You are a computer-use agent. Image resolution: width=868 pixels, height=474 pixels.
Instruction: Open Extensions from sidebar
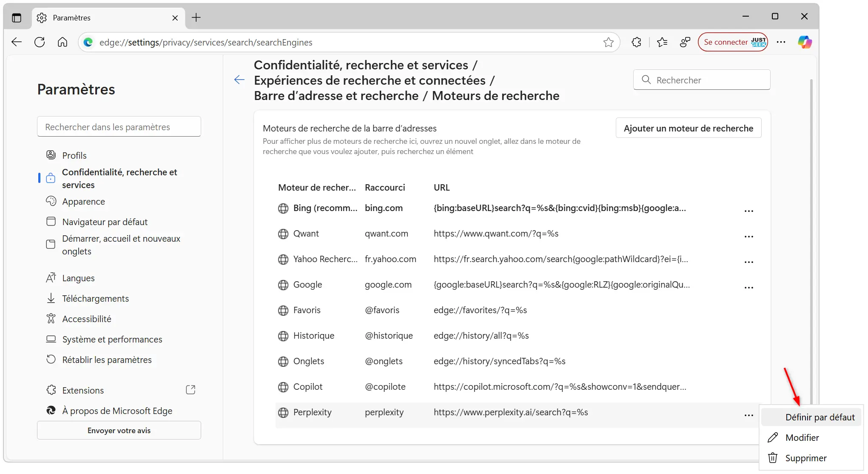(x=83, y=390)
